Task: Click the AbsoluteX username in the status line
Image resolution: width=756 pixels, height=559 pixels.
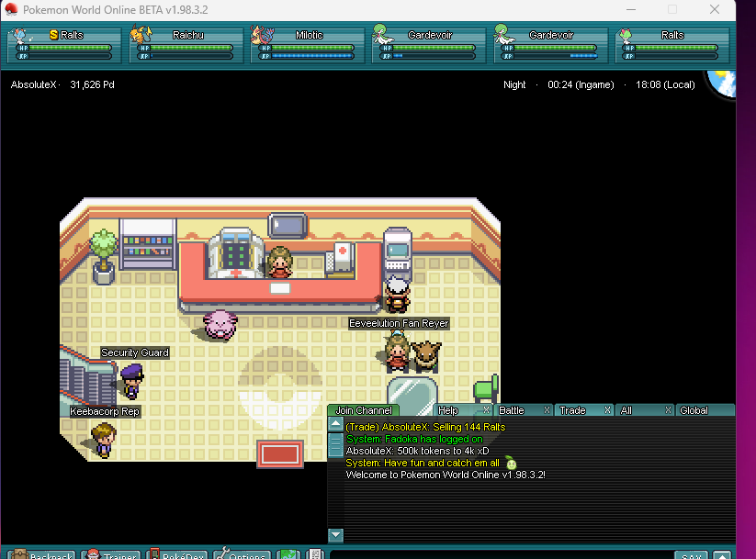Action: 33,84
